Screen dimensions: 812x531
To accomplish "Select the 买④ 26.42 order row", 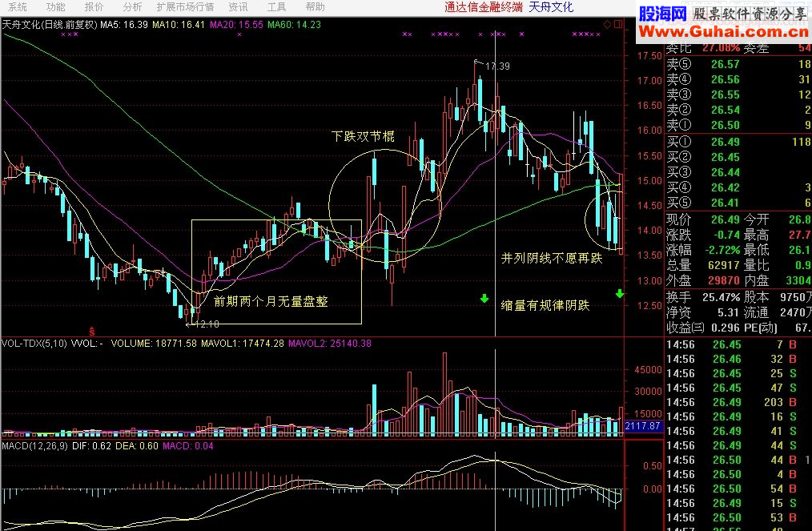I will pos(738,187).
